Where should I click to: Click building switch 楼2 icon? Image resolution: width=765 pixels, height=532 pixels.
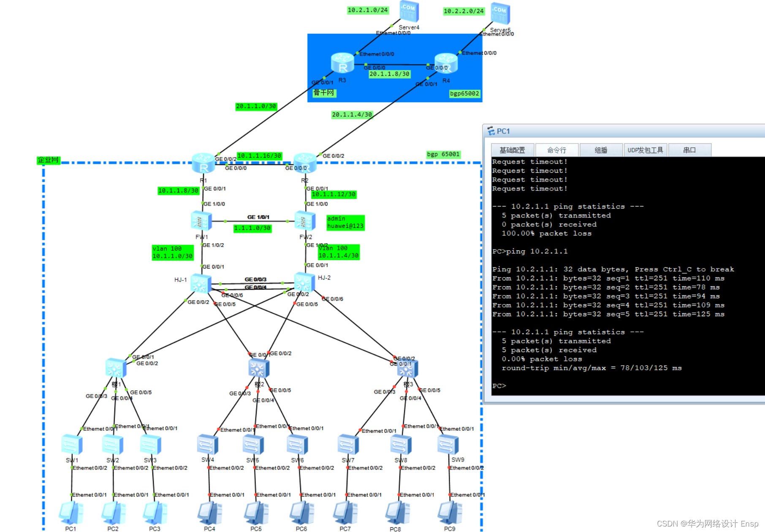pos(259,368)
